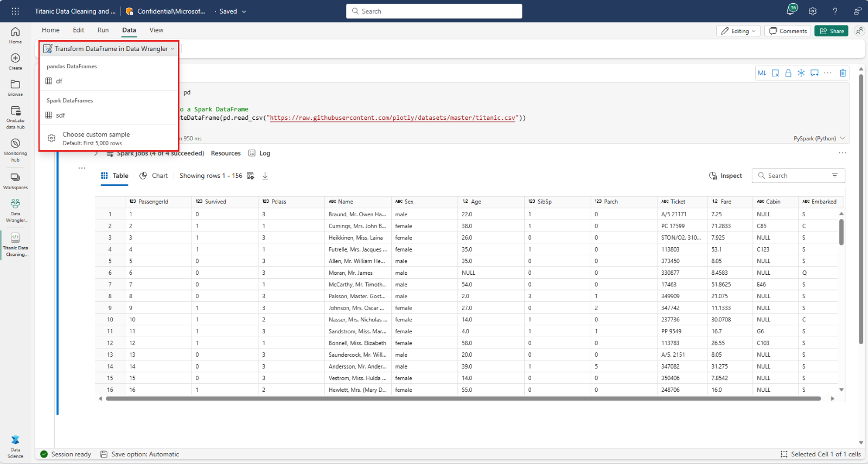Select the df pandas DataFrame
Image resolution: width=868 pixels, height=464 pixels.
[109, 81]
